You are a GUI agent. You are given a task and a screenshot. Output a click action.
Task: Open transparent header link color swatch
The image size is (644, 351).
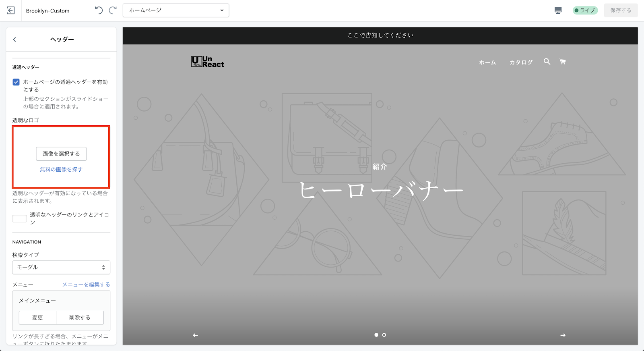[19, 218]
